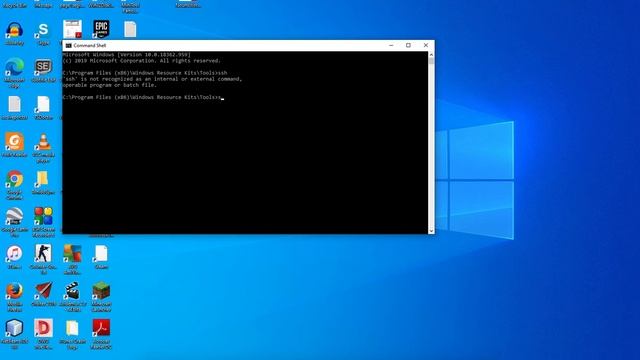Maximize the Command Shell window
Image resolution: width=640 pixels, height=360 pixels.
(x=408, y=45)
